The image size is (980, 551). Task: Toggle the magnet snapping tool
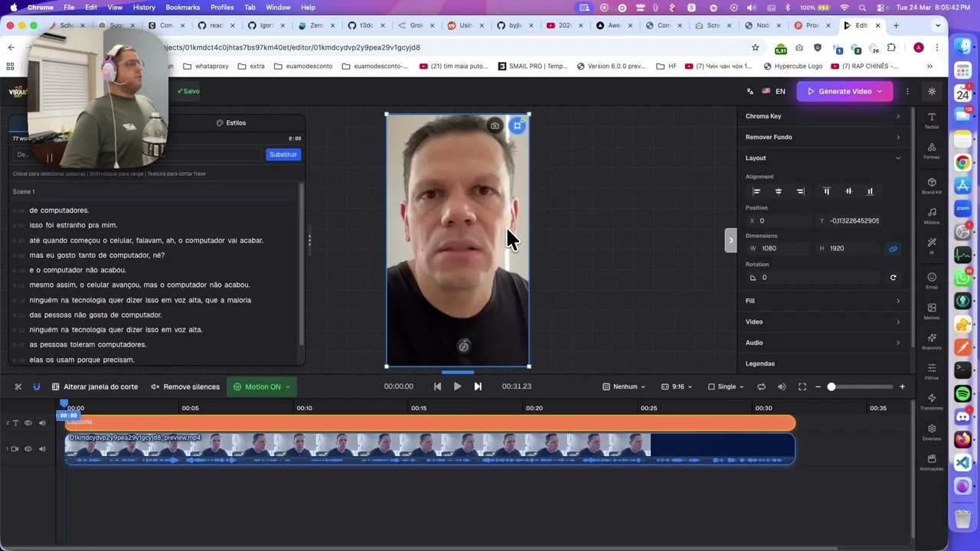(36, 386)
